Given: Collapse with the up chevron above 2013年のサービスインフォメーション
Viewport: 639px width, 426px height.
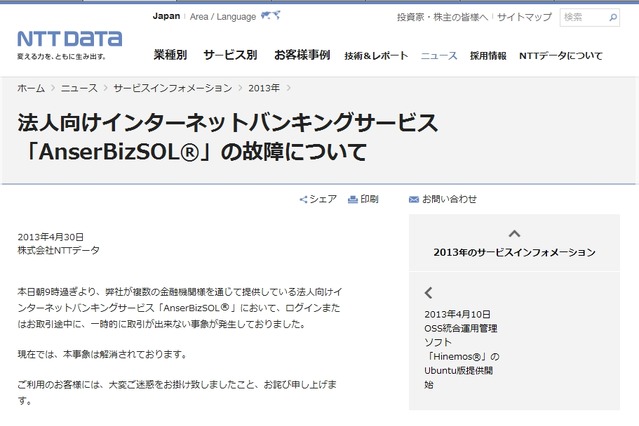Looking at the screenshot, I should tap(514, 234).
